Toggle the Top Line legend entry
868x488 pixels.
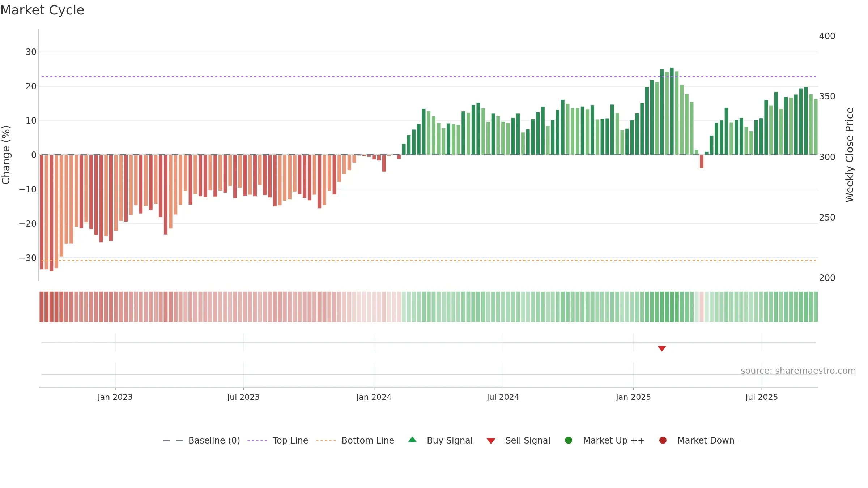point(278,440)
